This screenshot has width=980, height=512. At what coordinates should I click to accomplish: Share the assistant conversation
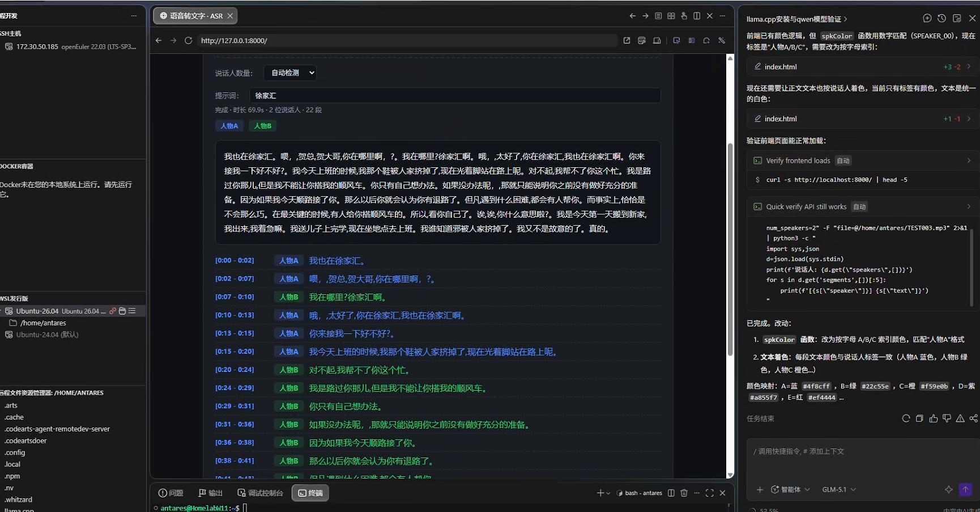click(x=973, y=418)
